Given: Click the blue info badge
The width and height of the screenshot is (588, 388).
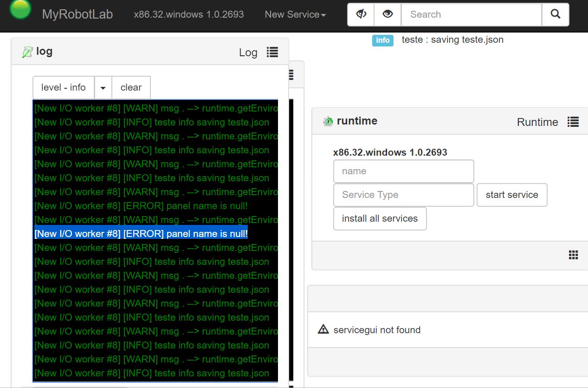Looking at the screenshot, I should [x=383, y=40].
